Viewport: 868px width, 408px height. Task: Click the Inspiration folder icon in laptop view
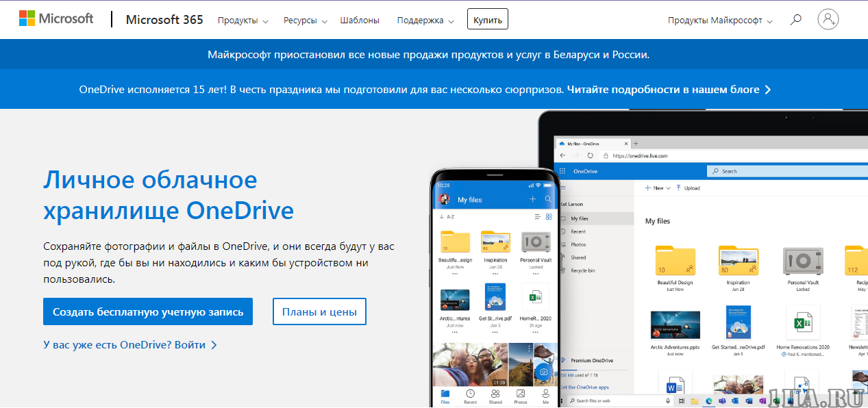pos(738,261)
